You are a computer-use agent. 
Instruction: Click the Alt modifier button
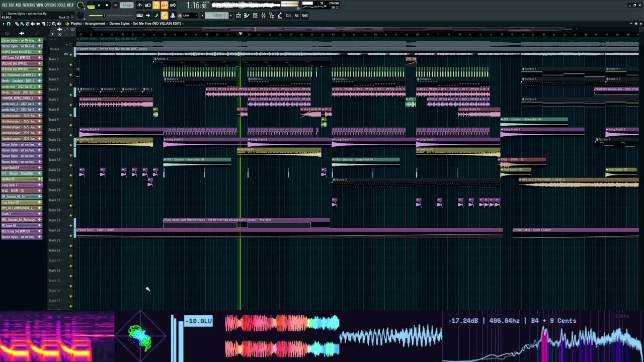point(296,16)
